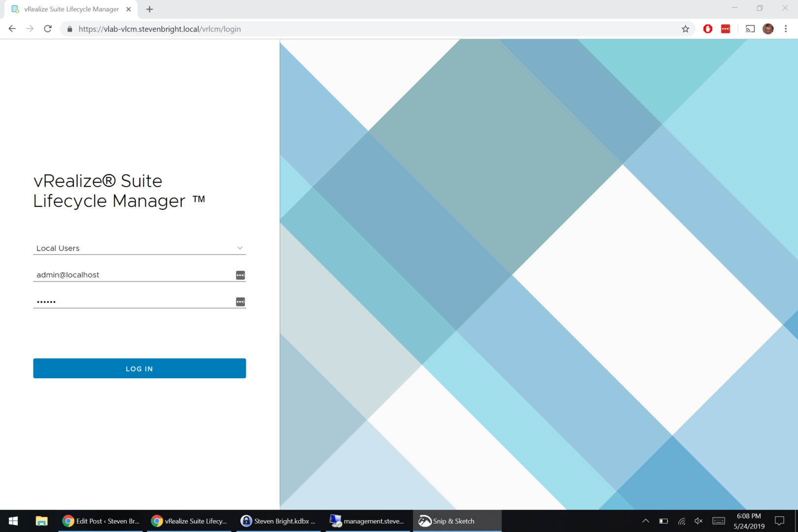Open Steven Bright.kdbx KeePass taskbar item
Viewport: 798px width, 532px height.
point(278,521)
